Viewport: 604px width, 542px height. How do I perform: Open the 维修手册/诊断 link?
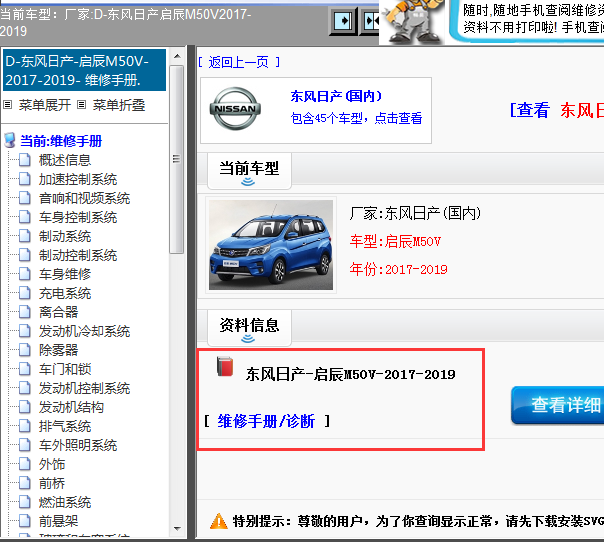pos(266,421)
